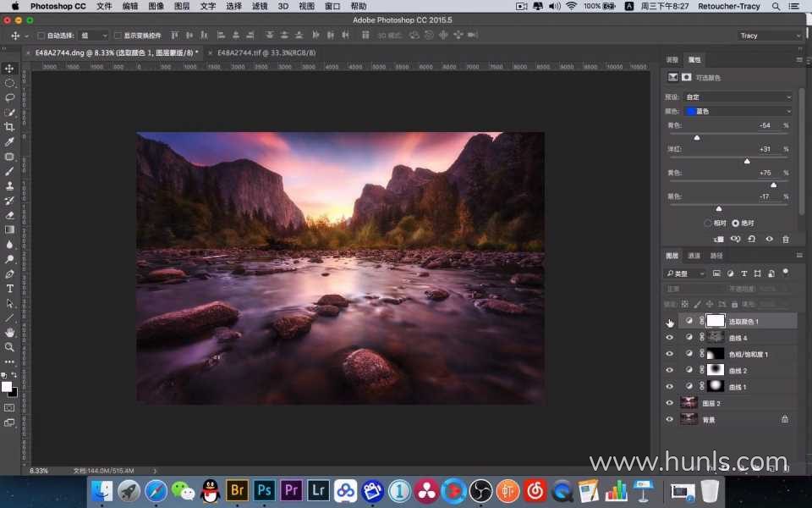Click the layer mask icon in Properties
This screenshot has width=812, height=508.
pos(686,77)
